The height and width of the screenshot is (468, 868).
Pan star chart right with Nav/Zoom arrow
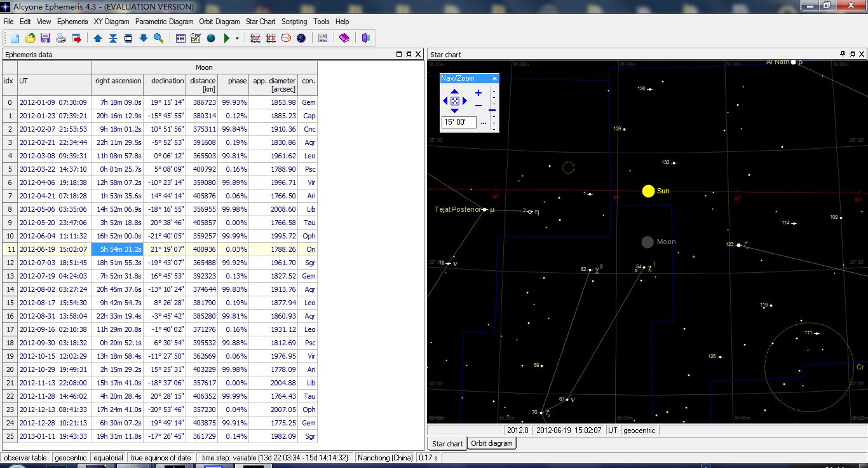point(465,101)
